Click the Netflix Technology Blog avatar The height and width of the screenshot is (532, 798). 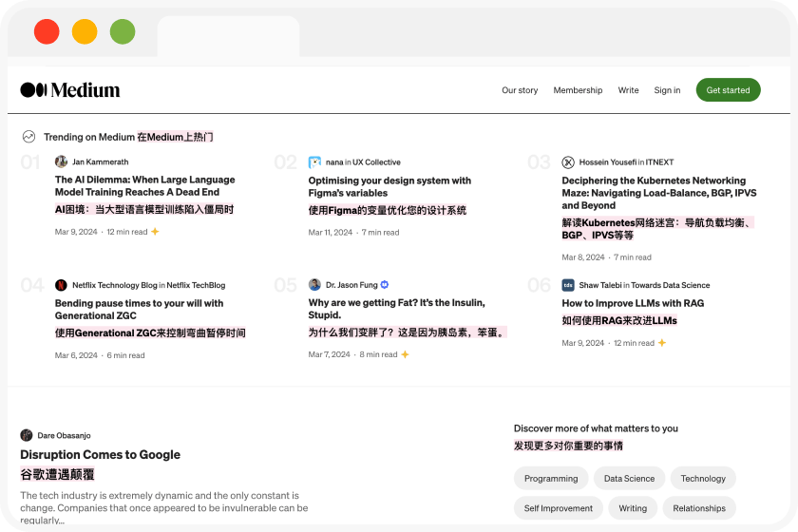(x=61, y=285)
